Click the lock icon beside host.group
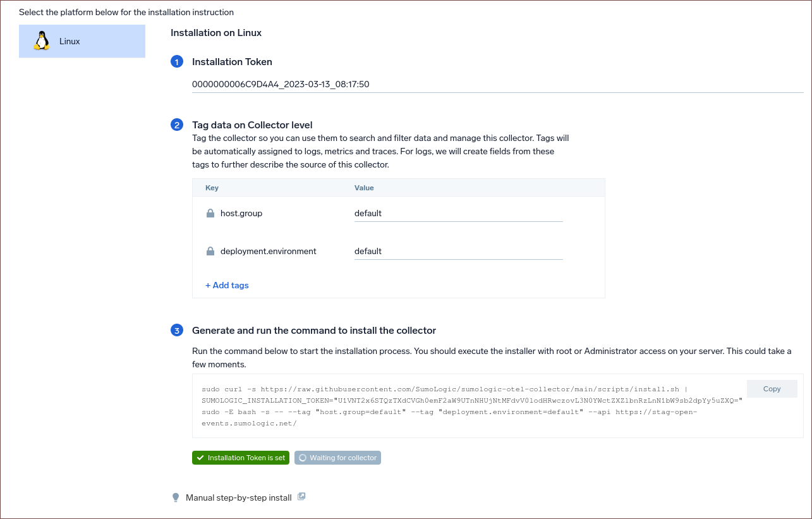 click(x=210, y=214)
